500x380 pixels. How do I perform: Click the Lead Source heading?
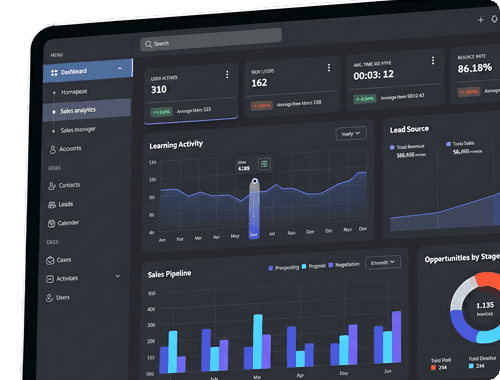pyautogui.click(x=409, y=129)
